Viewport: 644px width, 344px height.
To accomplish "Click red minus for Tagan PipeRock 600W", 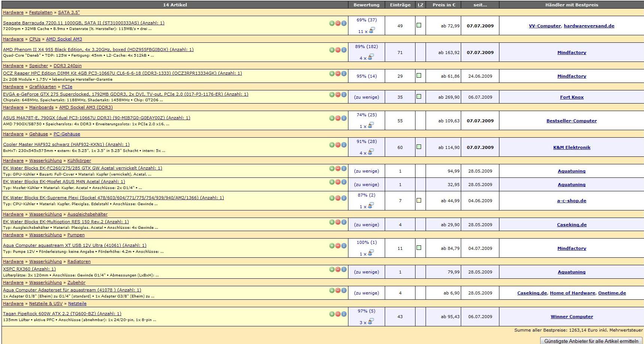I will coord(338,314).
